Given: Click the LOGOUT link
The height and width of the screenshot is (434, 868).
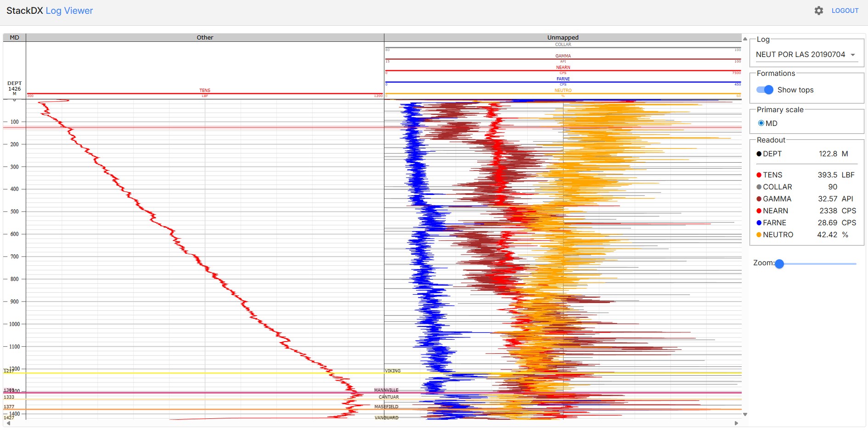Looking at the screenshot, I should click(845, 11).
